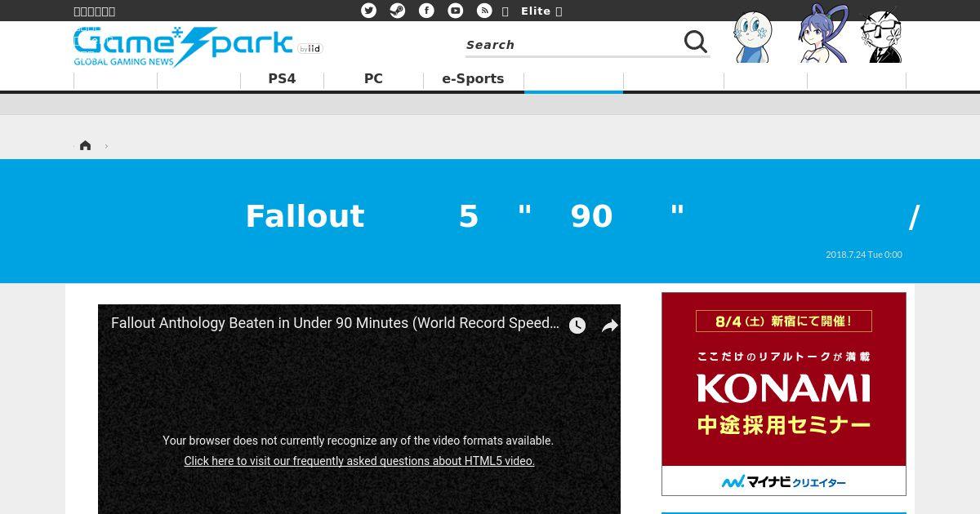Visit the HTML5 video FAQ link
980x514 pixels.
[x=359, y=461]
